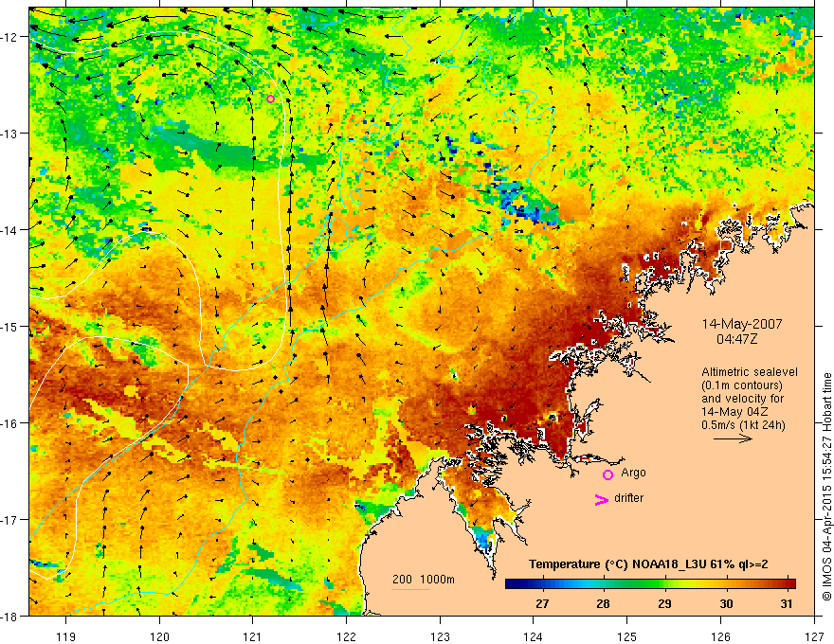This screenshot has height=644, width=834.
Task: Click the '0.5m/s (1kt 24h)' label
Action: pos(743,425)
